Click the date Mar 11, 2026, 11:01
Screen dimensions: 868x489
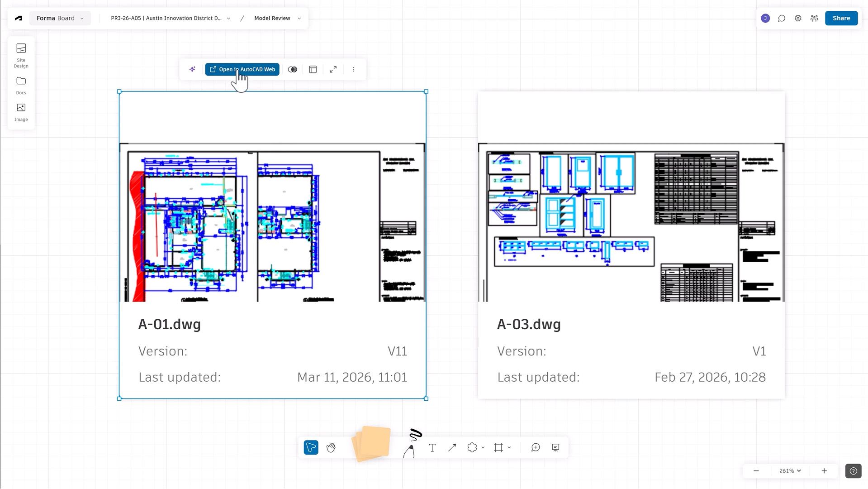[x=352, y=377]
